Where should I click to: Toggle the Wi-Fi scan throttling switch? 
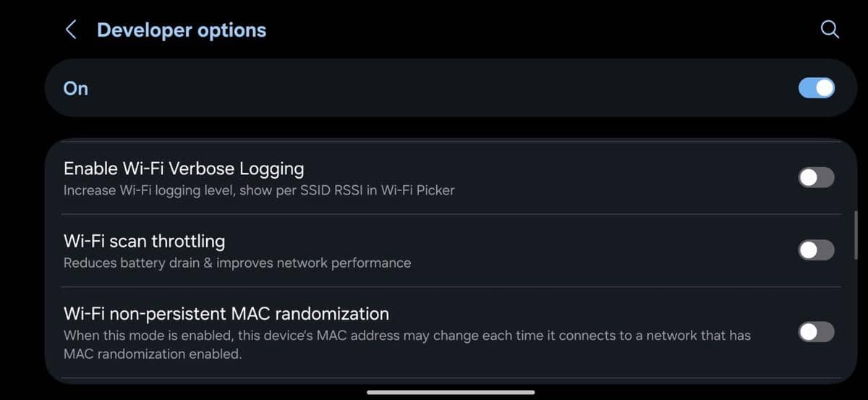click(x=816, y=250)
